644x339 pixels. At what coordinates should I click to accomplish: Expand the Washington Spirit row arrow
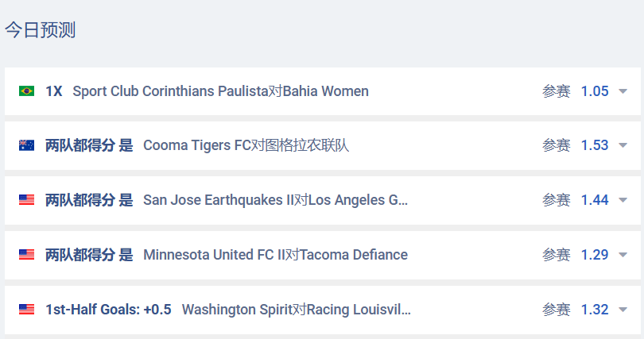[623, 310]
